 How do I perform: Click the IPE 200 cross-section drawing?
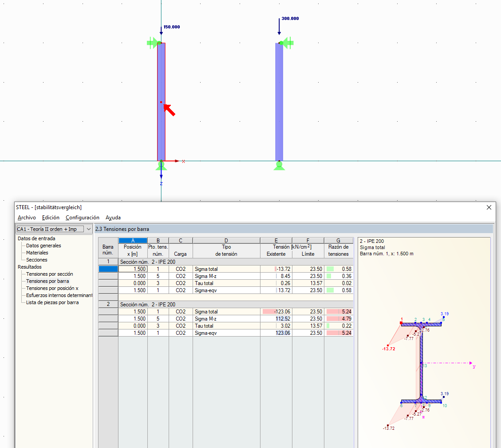422,364
